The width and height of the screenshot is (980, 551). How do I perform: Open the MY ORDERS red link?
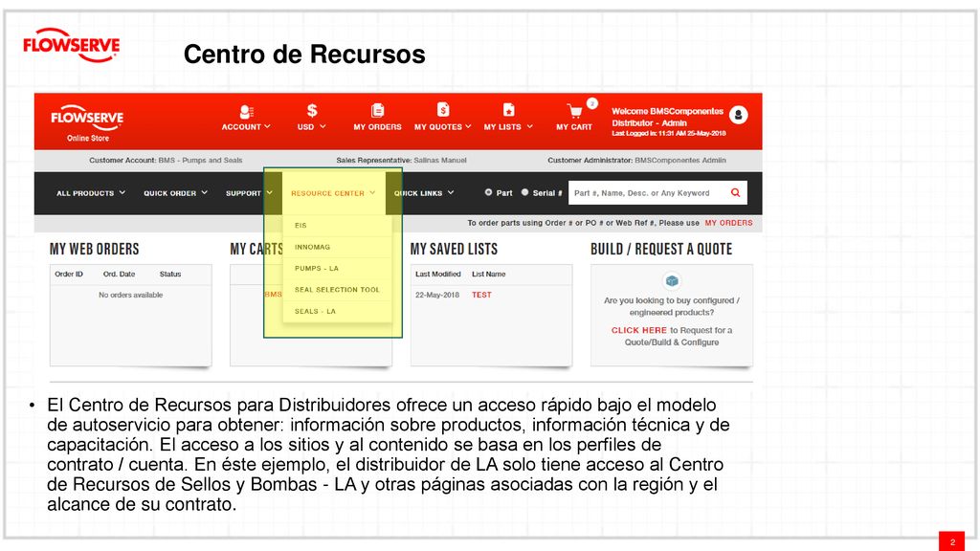(728, 222)
